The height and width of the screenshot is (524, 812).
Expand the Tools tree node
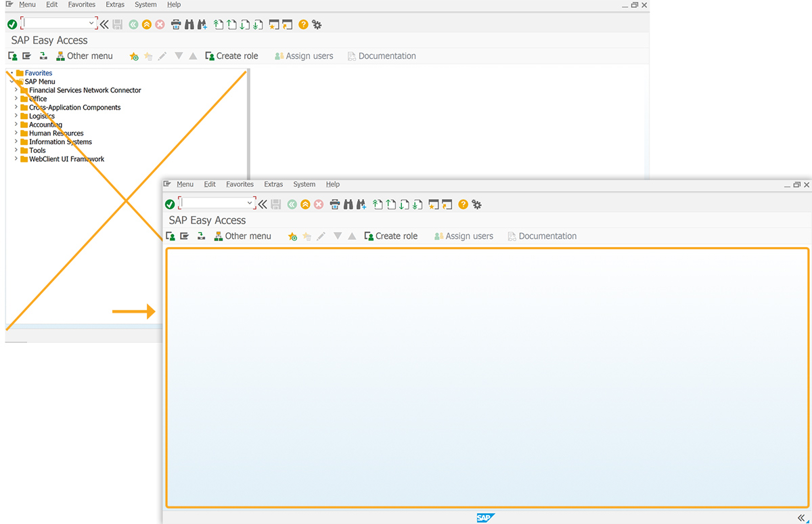click(x=16, y=150)
